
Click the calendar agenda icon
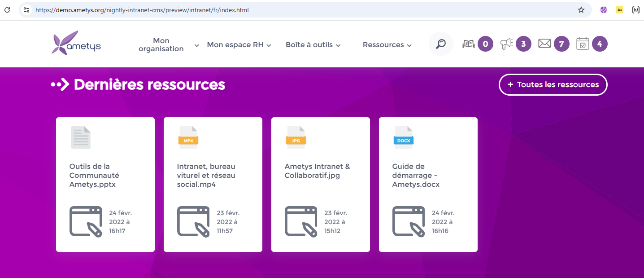[x=583, y=44]
